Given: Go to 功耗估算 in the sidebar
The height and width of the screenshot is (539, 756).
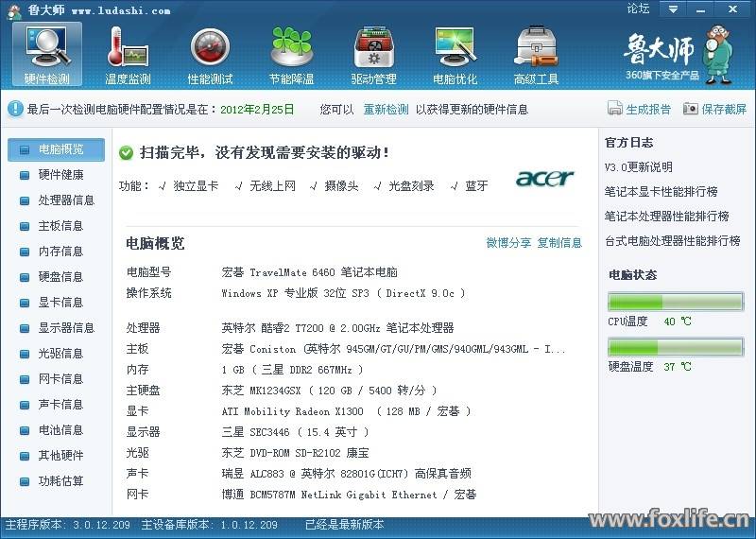Looking at the screenshot, I should click(x=60, y=481).
